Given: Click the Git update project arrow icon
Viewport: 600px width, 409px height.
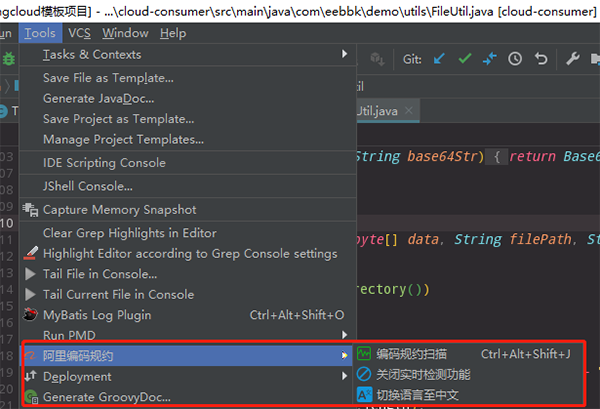Looking at the screenshot, I should tap(439, 59).
